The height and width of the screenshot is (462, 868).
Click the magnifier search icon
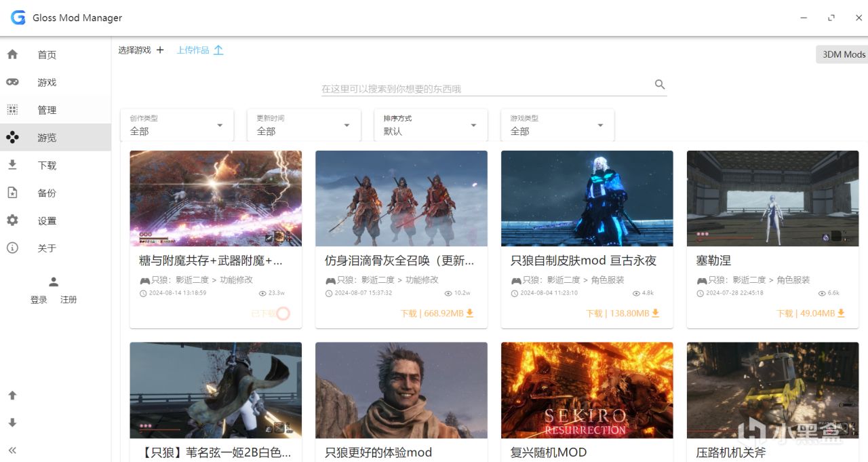pyautogui.click(x=660, y=85)
